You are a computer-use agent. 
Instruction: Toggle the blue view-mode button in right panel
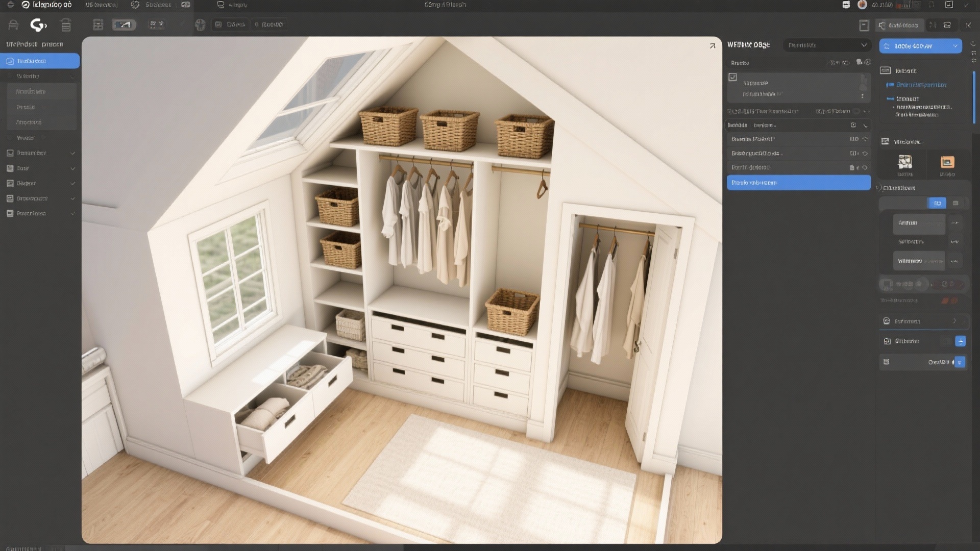(x=937, y=203)
